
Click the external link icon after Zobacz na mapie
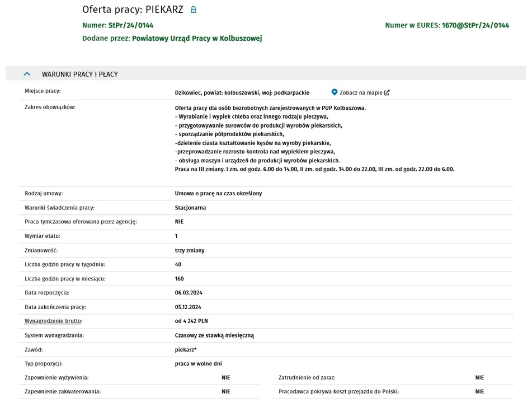387,93
